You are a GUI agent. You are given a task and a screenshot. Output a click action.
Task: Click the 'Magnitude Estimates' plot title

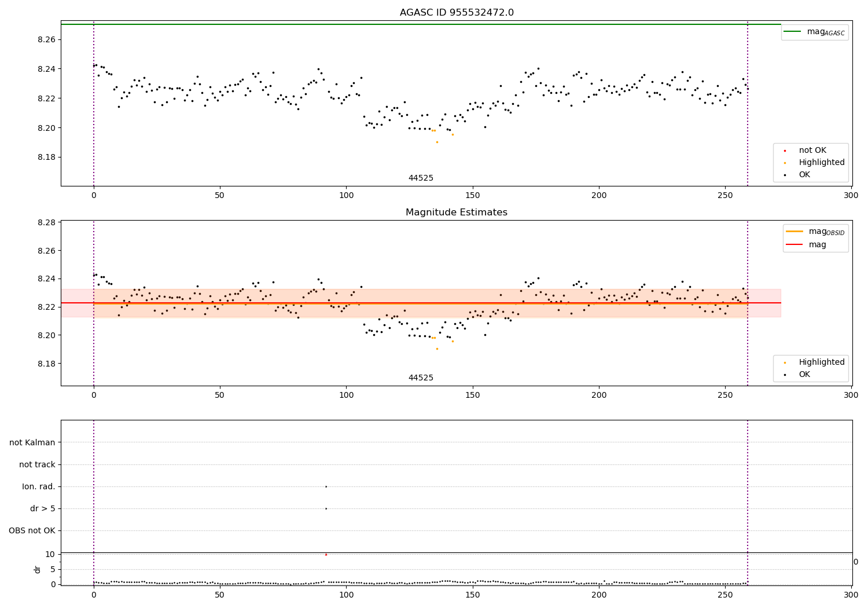point(457,213)
